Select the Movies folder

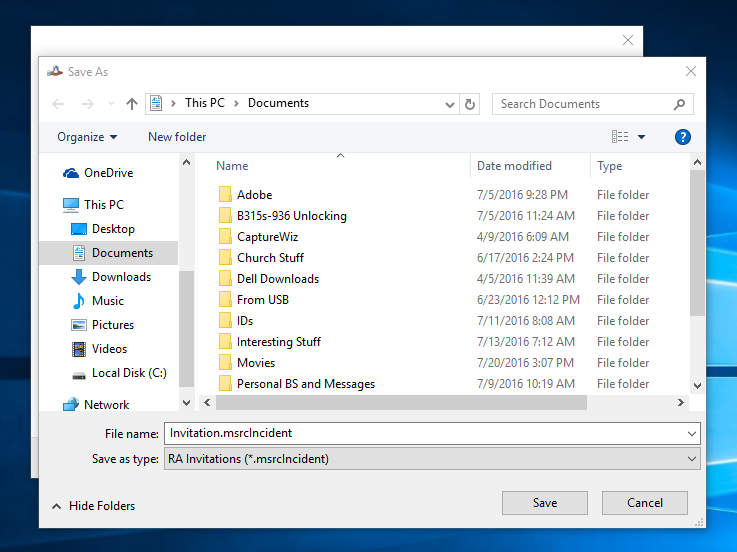(256, 363)
